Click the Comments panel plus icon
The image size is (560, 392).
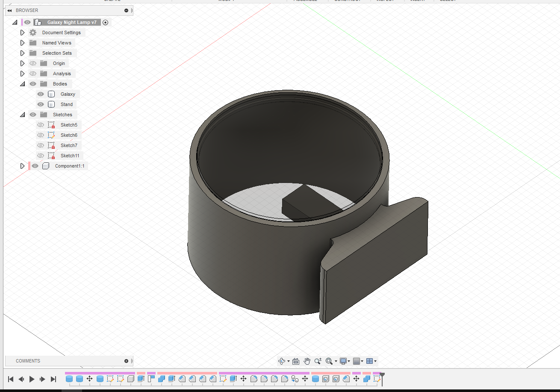pos(126,361)
